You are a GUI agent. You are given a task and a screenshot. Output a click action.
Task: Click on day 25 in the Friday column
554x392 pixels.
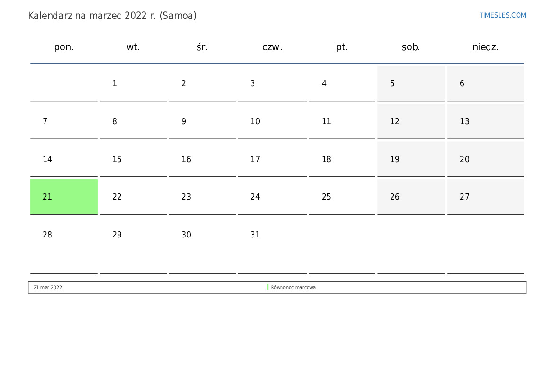[x=342, y=197]
